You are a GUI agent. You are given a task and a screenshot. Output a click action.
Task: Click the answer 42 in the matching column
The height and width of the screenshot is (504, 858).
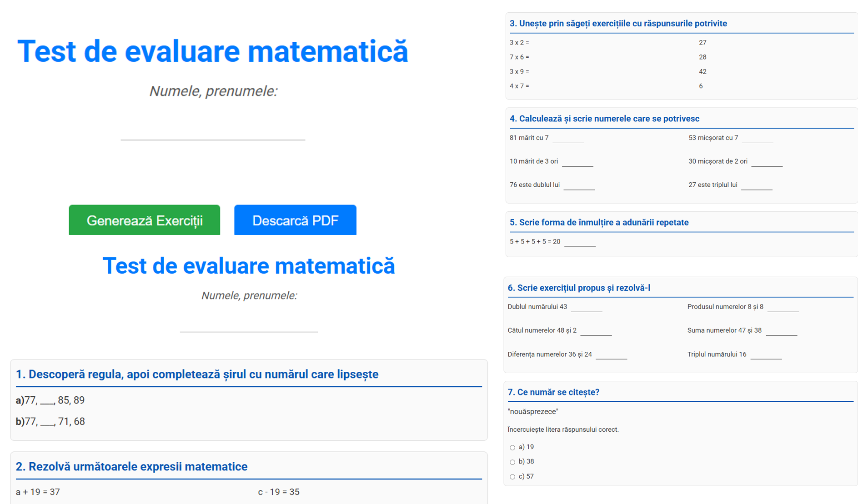[702, 71]
